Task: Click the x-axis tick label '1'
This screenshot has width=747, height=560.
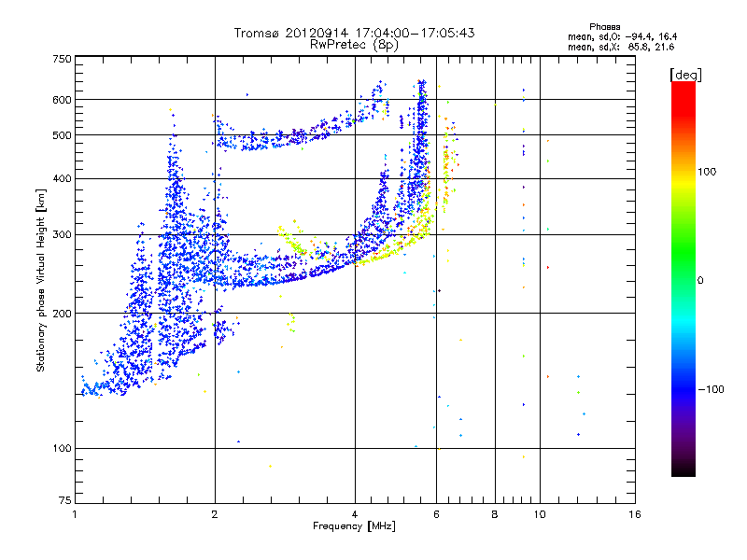Action: click(75, 514)
